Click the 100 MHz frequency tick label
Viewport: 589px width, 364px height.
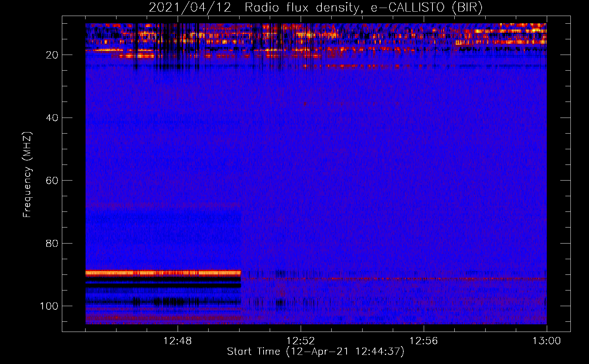(49, 306)
